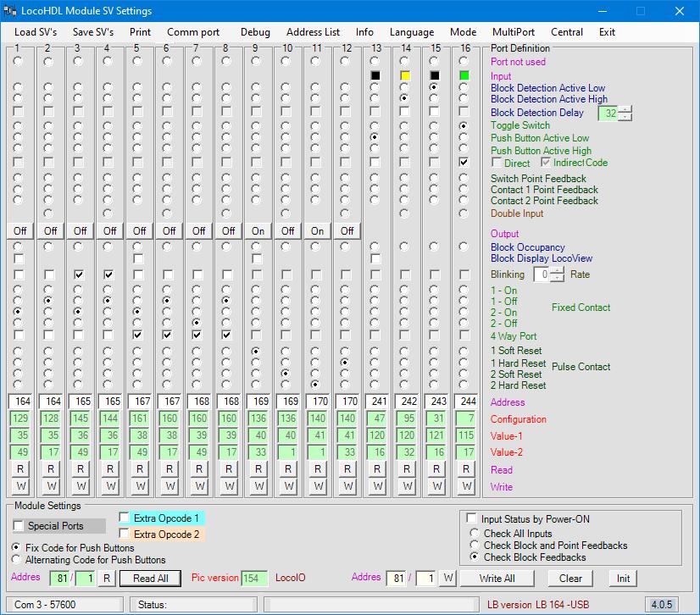Click the port 14 Value-1 field 120
The image size is (700, 615).
406,435
